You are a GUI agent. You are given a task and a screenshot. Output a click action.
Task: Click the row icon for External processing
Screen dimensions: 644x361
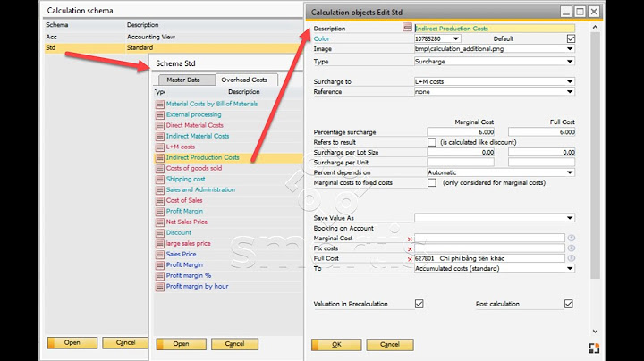(x=160, y=115)
